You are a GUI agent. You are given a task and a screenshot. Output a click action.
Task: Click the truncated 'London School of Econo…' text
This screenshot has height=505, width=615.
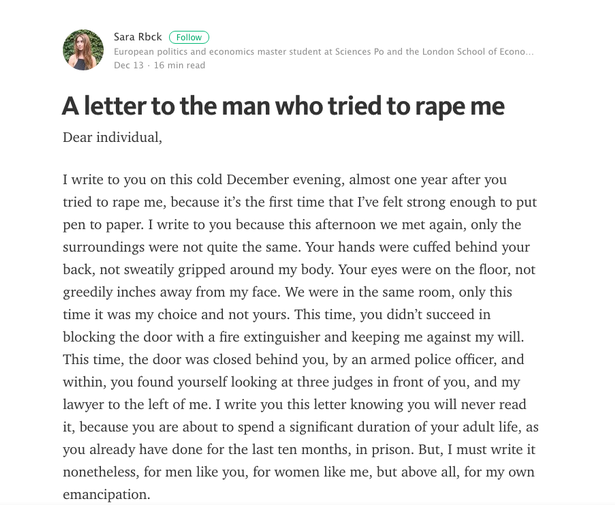tap(478, 51)
